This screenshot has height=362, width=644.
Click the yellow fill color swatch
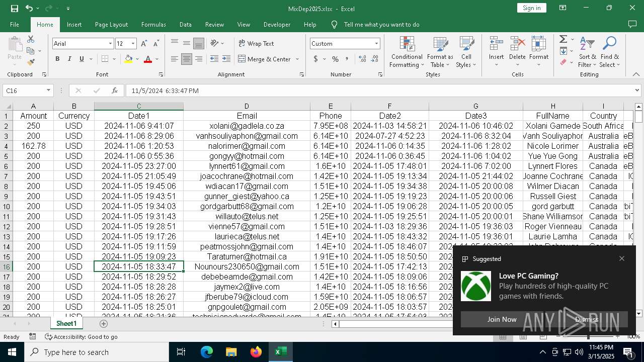(128, 59)
